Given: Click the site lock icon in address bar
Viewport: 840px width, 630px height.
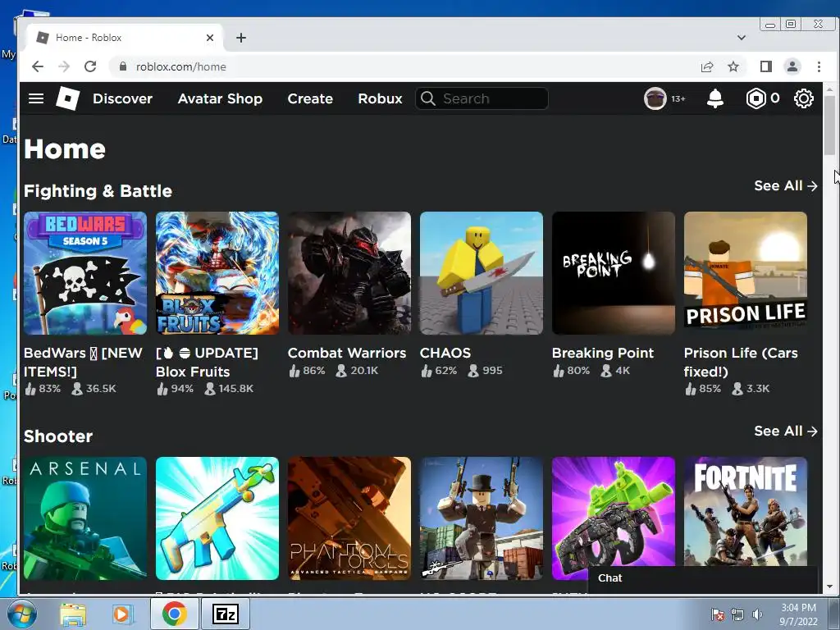Looking at the screenshot, I should click(123, 66).
